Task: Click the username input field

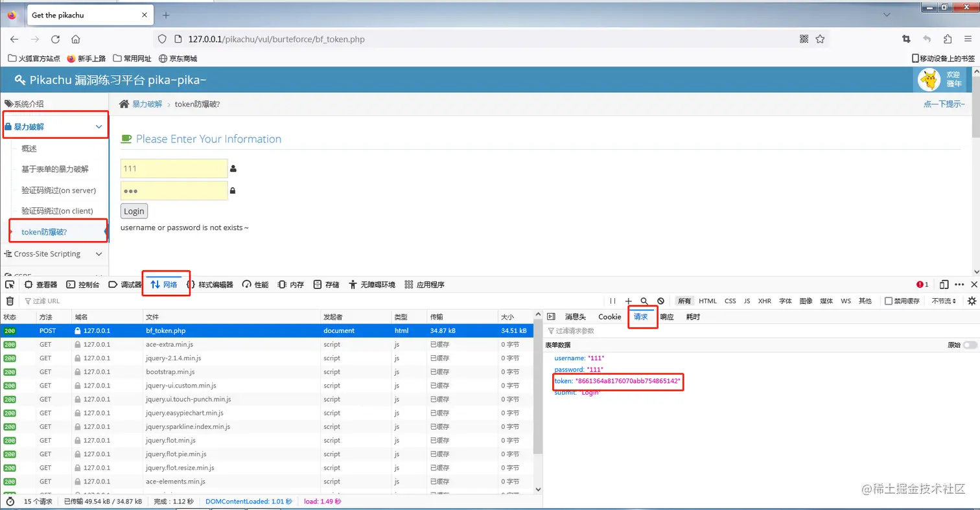Action: (174, 168)
